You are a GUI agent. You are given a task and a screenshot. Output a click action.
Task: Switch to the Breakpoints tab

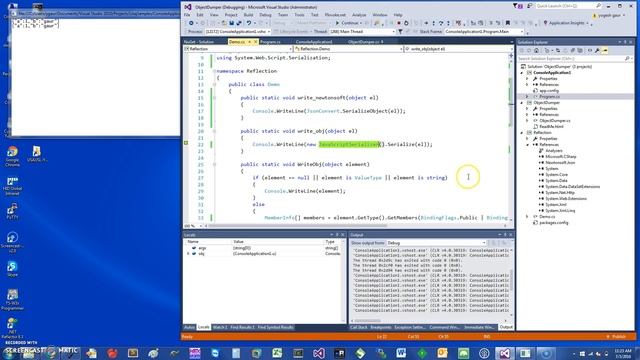pyautogui.click(x=380, y=327)
